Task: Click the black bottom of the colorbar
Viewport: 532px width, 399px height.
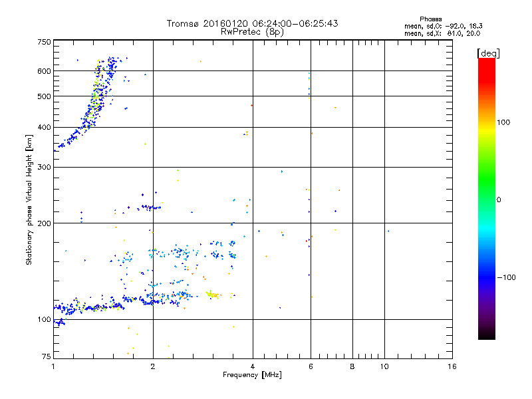Action: (487, 334)
